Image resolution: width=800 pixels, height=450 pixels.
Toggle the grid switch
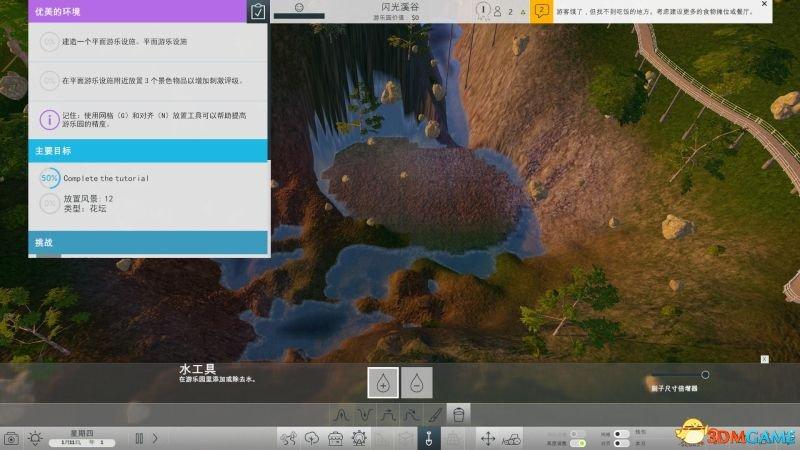pos(621,434)
